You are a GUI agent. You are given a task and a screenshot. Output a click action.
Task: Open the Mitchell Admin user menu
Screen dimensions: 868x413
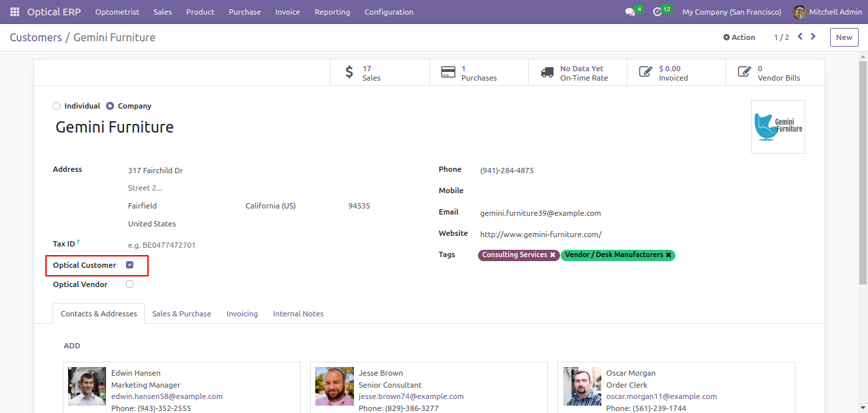827,12
